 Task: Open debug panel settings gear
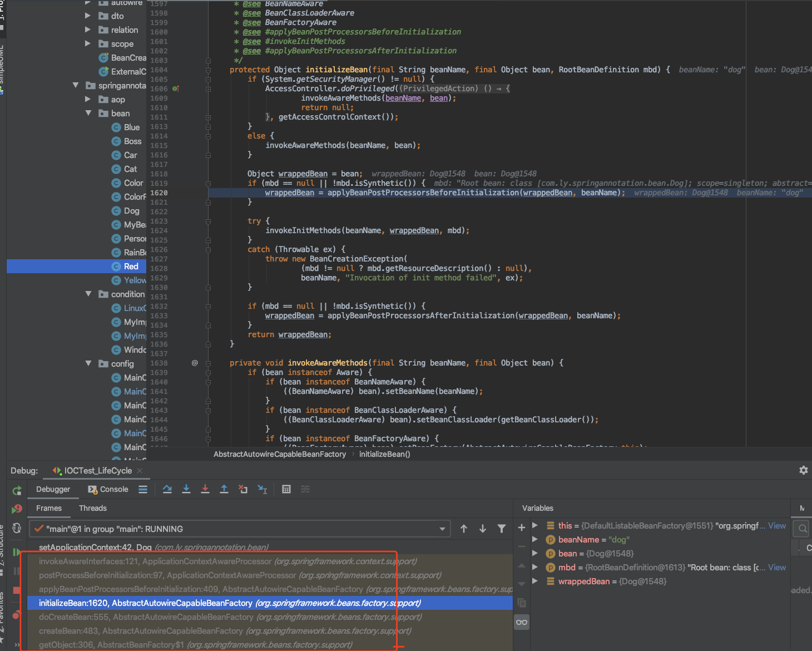(804, 470)
